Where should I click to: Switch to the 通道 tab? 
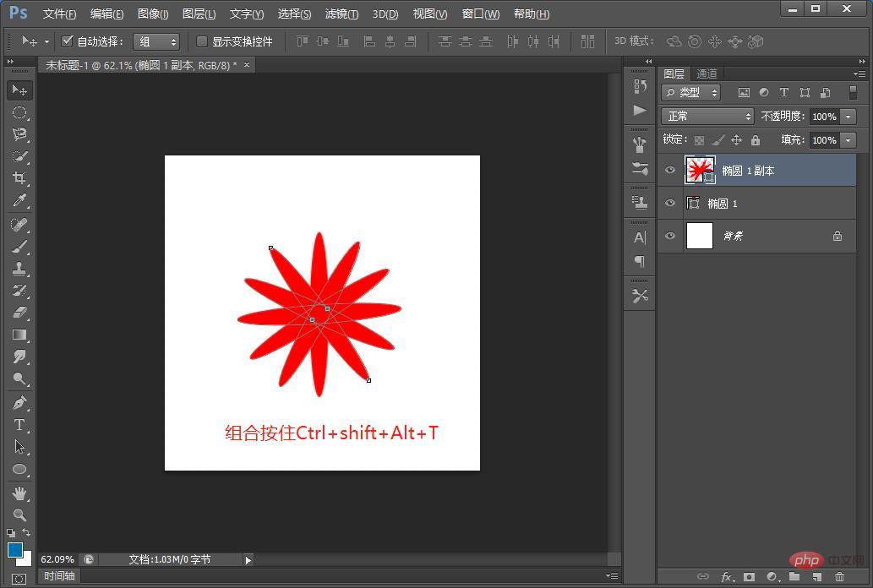(707, 73)
